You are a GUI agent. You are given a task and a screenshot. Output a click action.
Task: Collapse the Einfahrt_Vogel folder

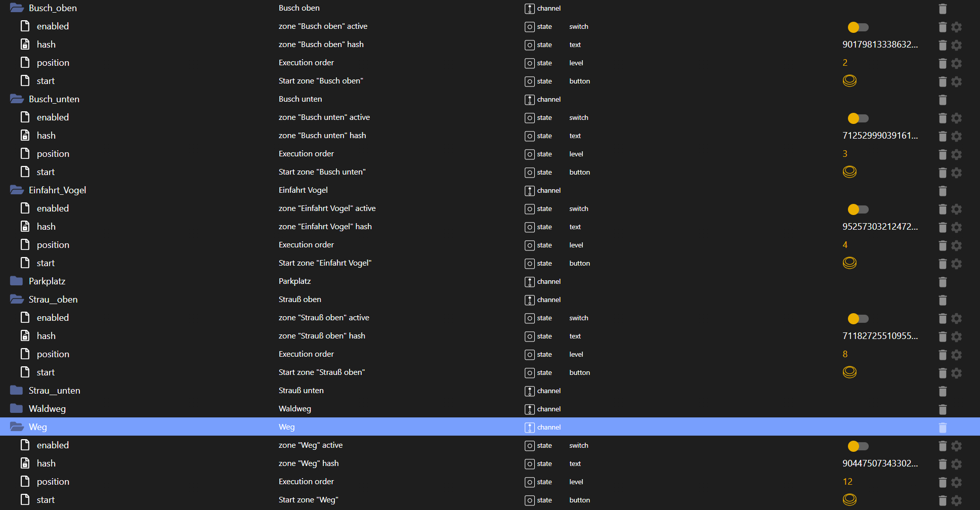(17, 190)
